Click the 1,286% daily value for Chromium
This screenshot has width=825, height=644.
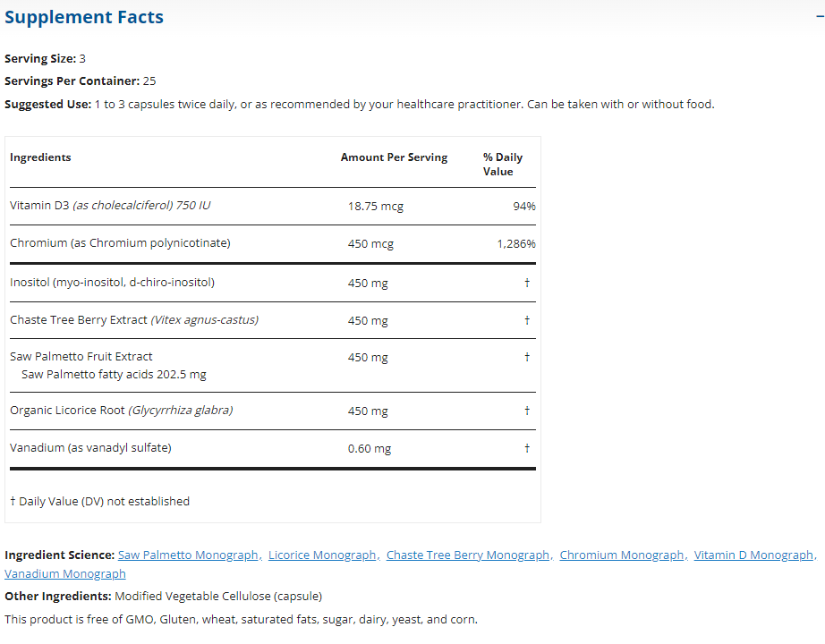pyautogui.click(x=516, y=243)
